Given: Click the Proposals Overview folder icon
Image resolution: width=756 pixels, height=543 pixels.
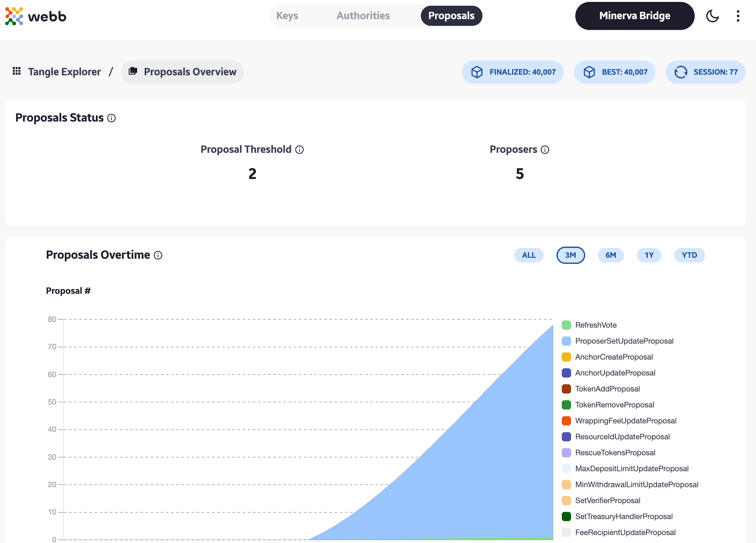Looking at the screenshot, I should [x=133, y=71].
